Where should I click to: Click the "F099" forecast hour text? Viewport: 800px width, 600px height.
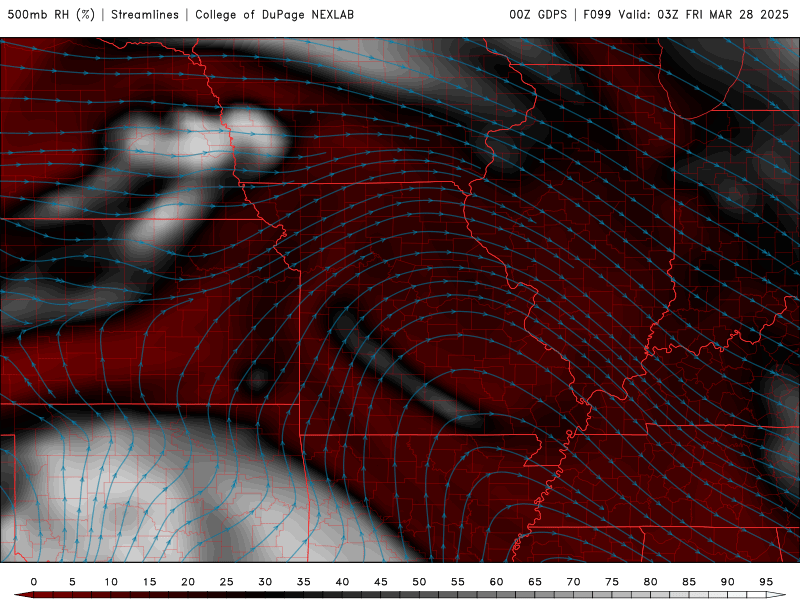pos(597,15)
